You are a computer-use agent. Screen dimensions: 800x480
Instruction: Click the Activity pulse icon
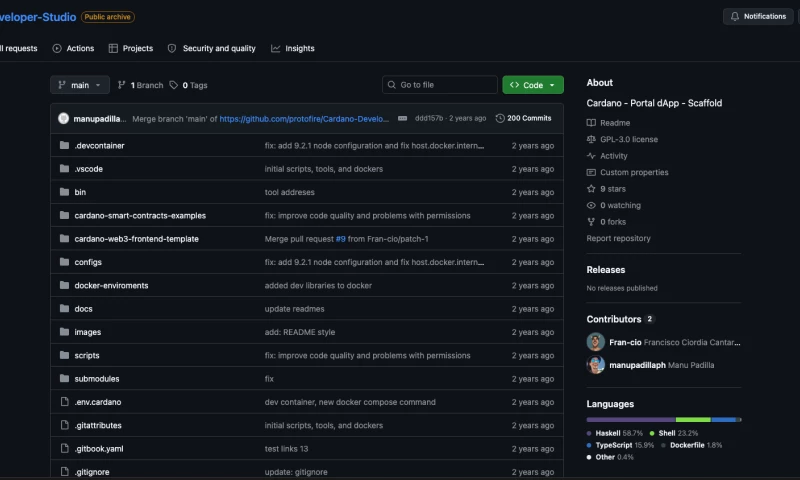point(591,156)
